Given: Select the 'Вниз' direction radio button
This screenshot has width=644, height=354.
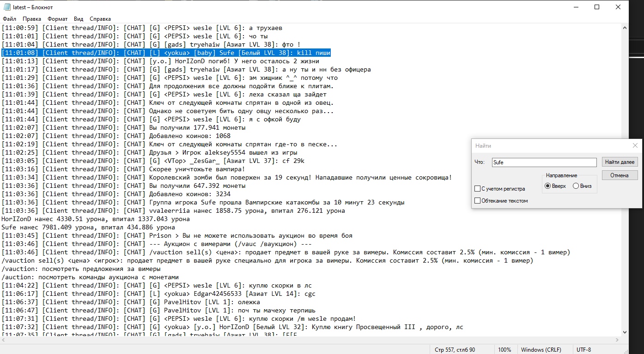Looking at the screenshot, I should [x=576, y=186].
